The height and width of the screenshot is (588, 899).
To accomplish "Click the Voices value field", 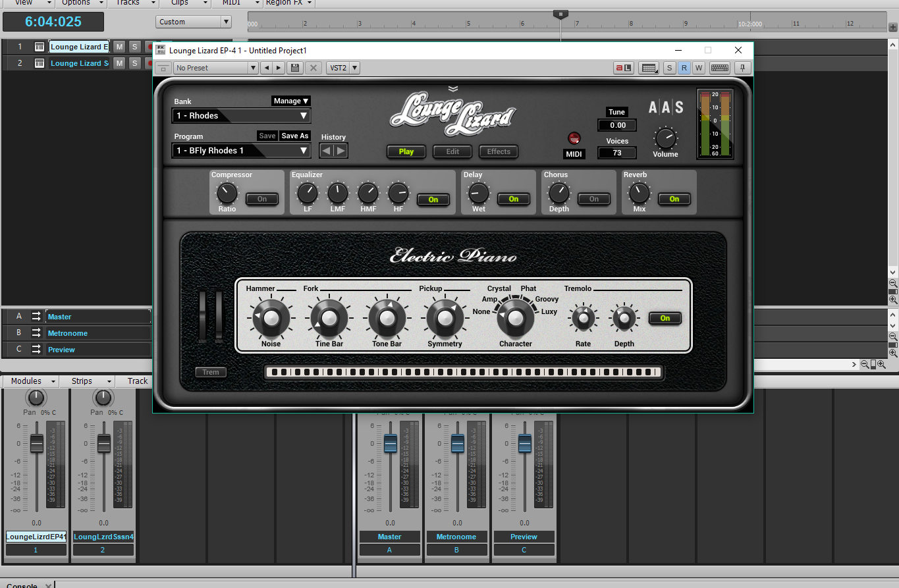I will tap(617, 153).
